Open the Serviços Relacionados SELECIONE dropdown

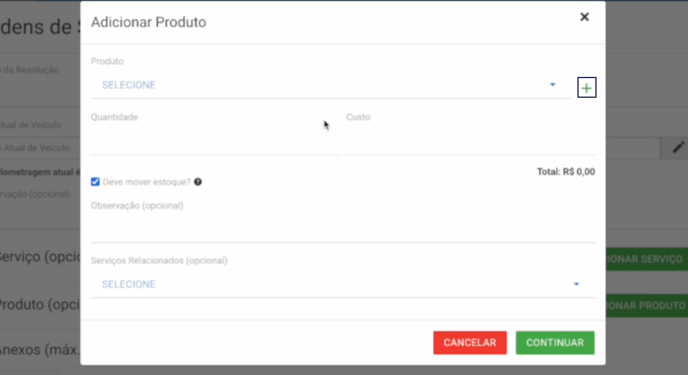343,284
